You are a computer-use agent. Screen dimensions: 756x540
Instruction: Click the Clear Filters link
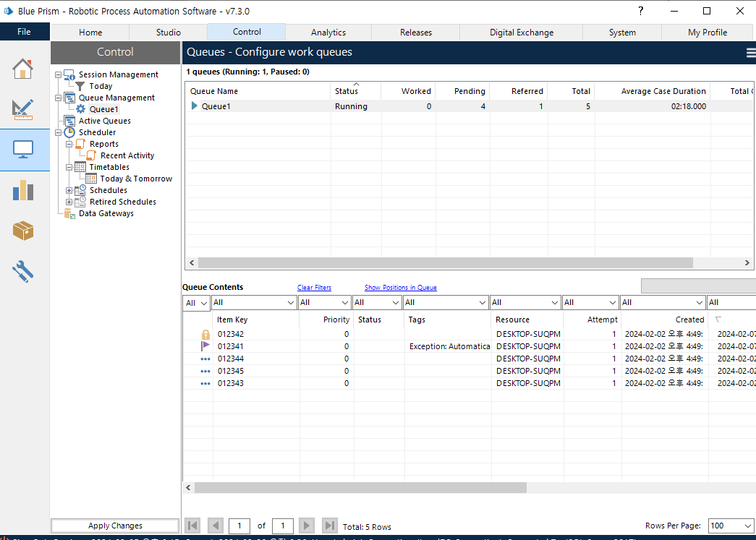tap(314, 288)
